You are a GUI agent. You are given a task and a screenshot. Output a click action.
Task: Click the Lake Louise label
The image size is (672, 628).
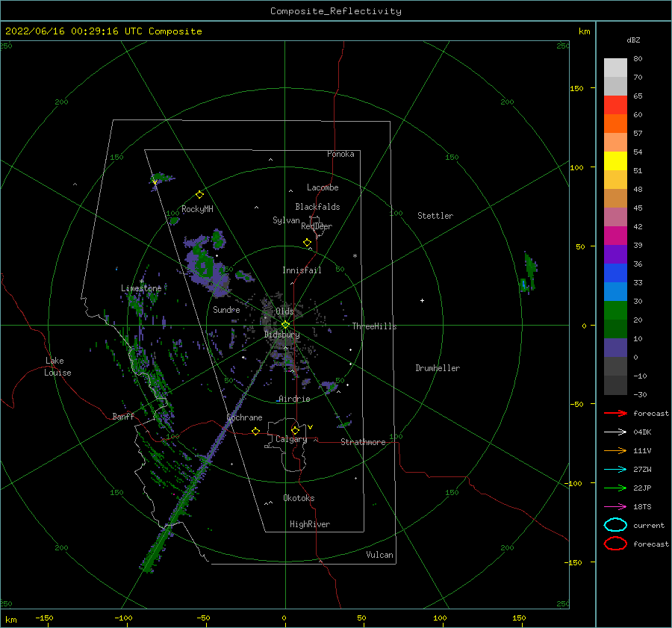pyautogui.click(x=57, y=367)
